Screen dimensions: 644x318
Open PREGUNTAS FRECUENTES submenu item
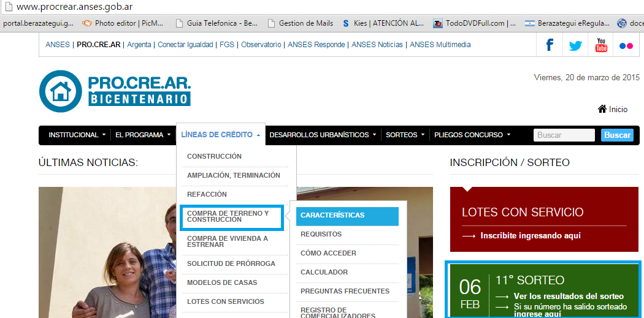(x=345, y=291)
